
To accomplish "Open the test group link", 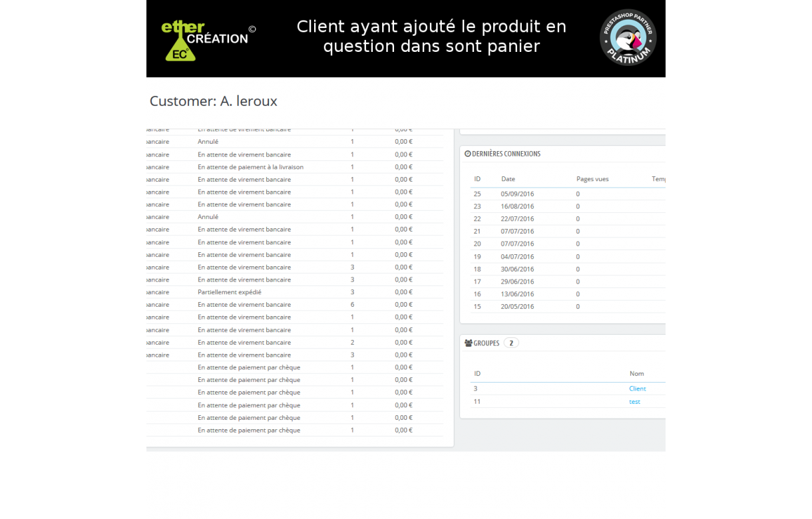I will [634, 402].
